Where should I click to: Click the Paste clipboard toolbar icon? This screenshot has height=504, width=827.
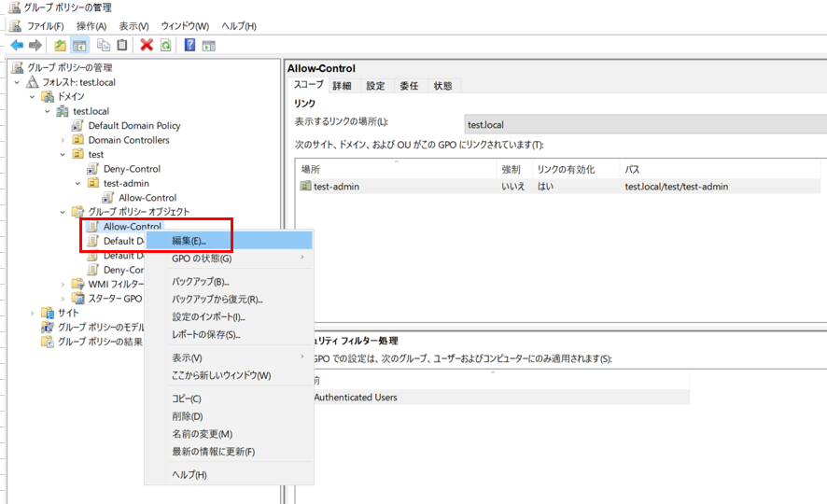pyautogui.click(x=122, y=46)
